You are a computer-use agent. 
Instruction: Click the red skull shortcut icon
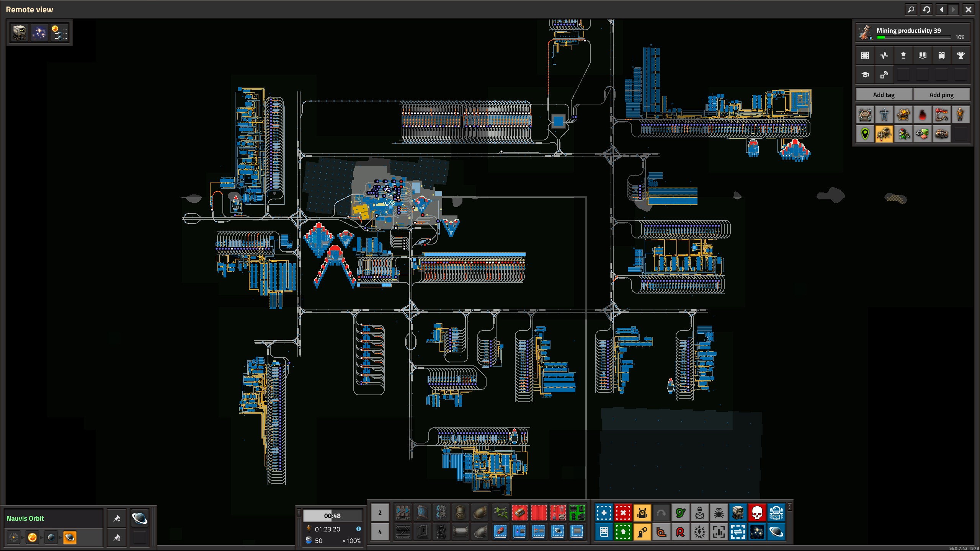click(x=757, y=513)
